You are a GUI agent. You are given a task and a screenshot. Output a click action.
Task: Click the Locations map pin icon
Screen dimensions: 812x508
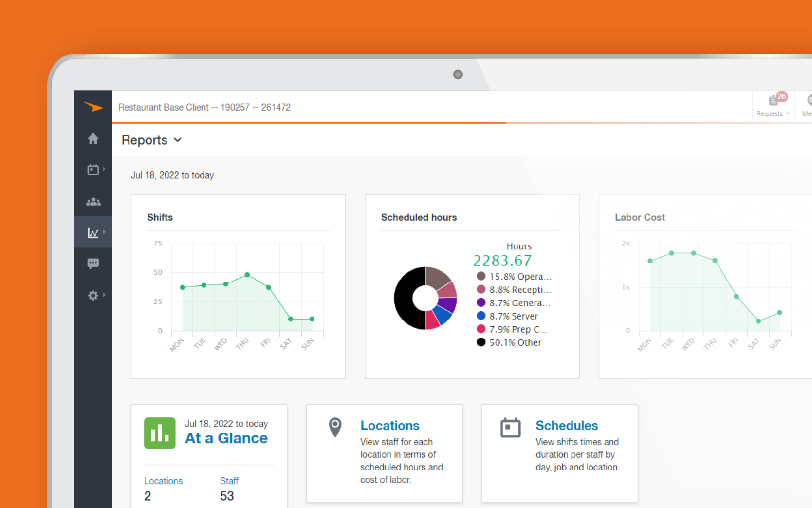(335, 427)
